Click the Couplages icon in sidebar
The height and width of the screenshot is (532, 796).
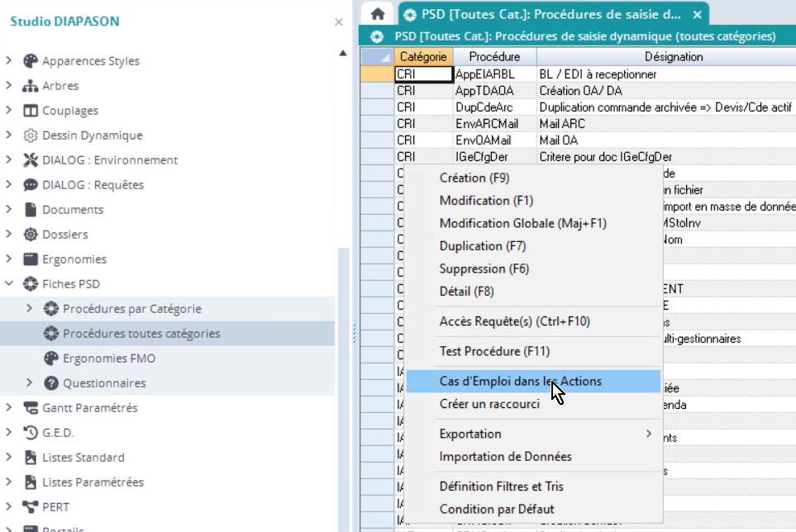click(31, 111)
